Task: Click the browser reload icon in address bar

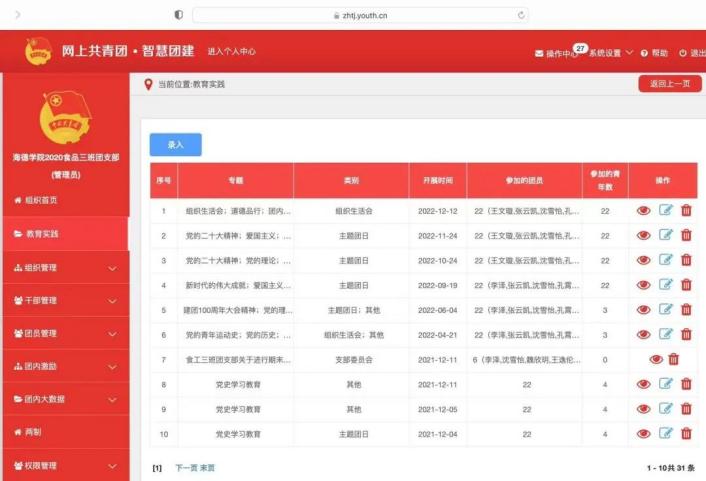Action: (521, 15)
